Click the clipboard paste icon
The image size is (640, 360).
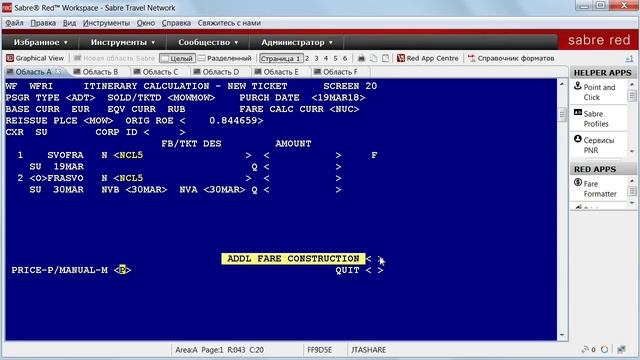pyautogui.click(x=386, y=58)
